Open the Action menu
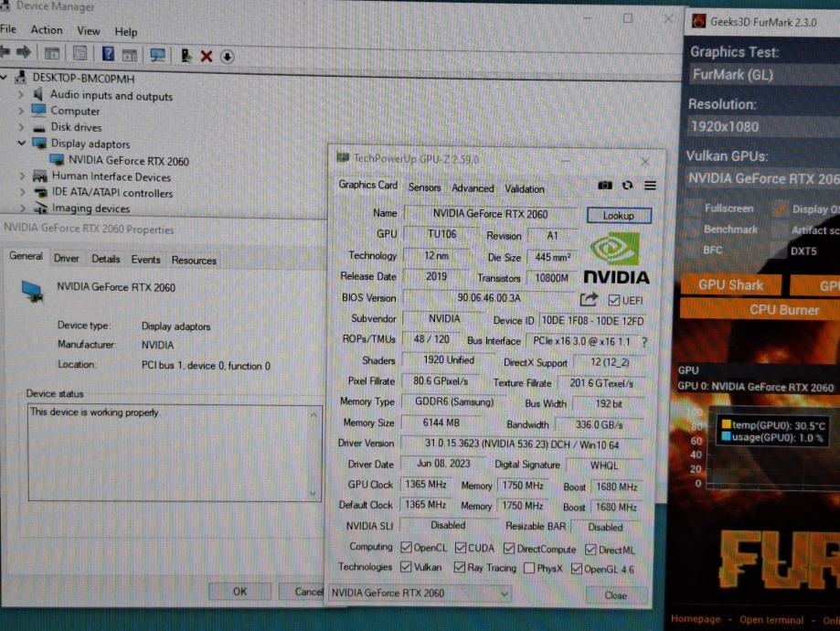 (x=47, y=30)
